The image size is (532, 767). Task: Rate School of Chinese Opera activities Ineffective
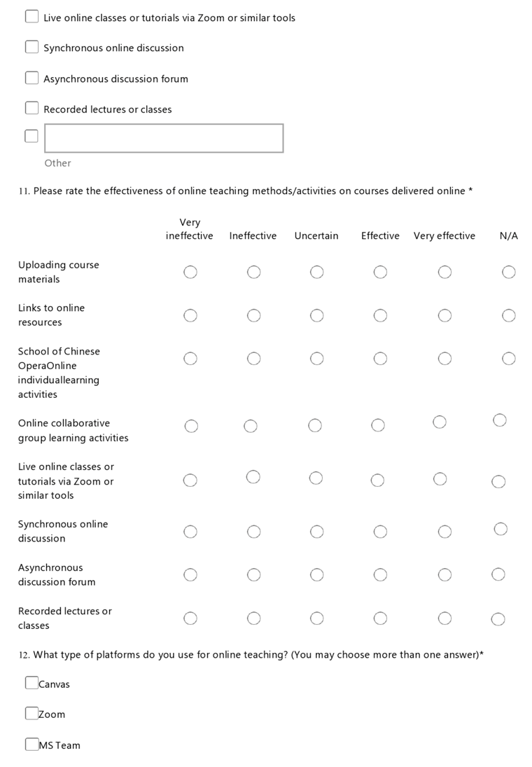click(253, 359)
